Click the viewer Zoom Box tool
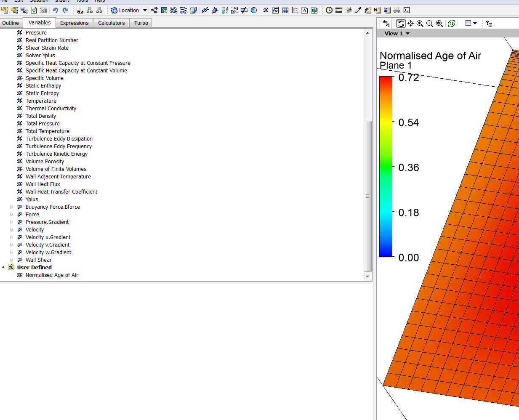The image size is (519, 420). (430, 24)
